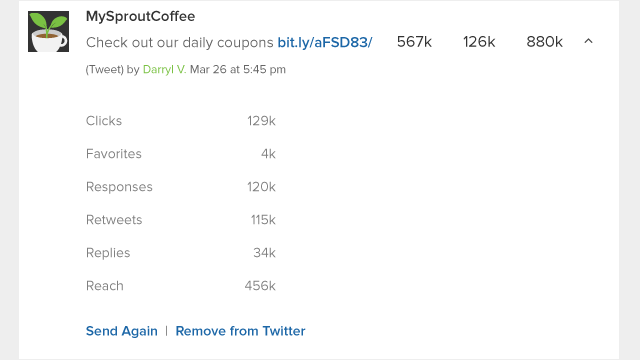Click the tweet timestamp Mar 26
The width and height of the screenshot is (640, 360).
238,69
